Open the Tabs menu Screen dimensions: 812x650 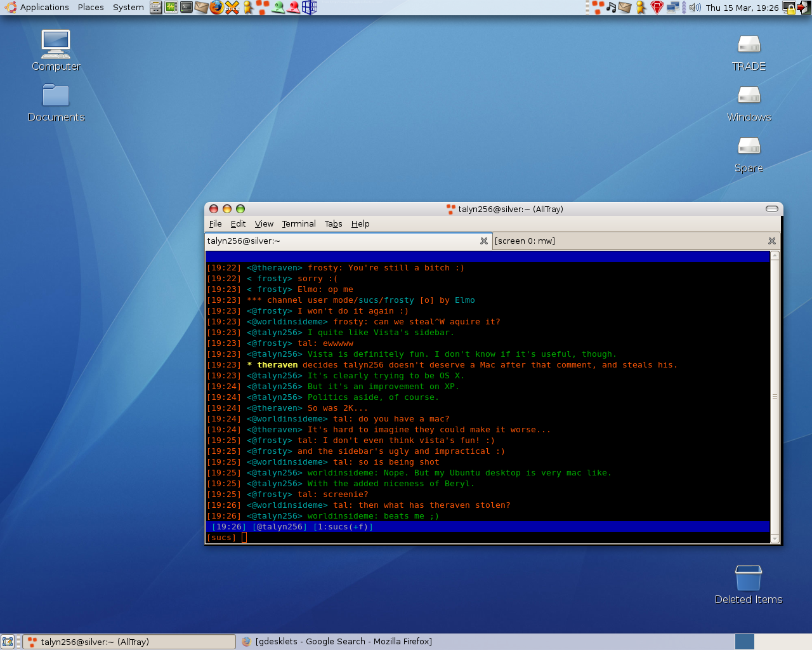pyautogui.click(x=333, y=224)
